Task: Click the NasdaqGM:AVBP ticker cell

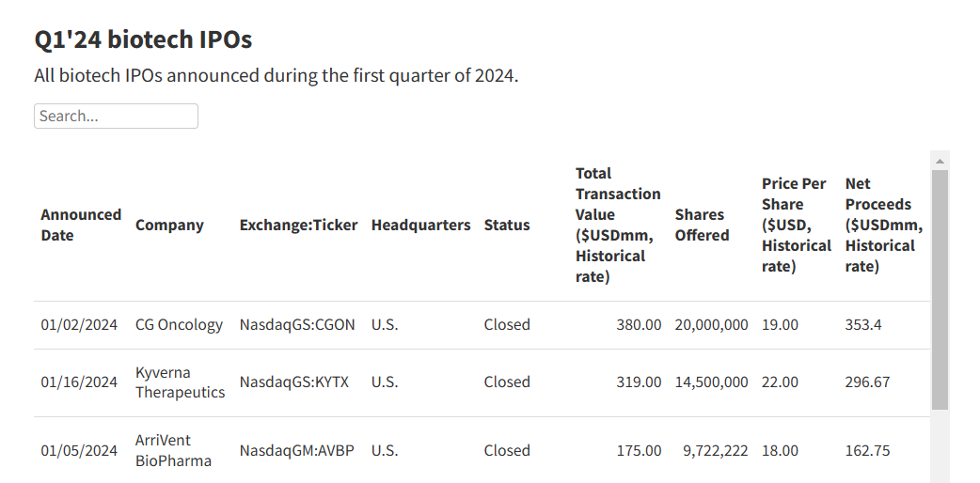Action: point(297,450)
